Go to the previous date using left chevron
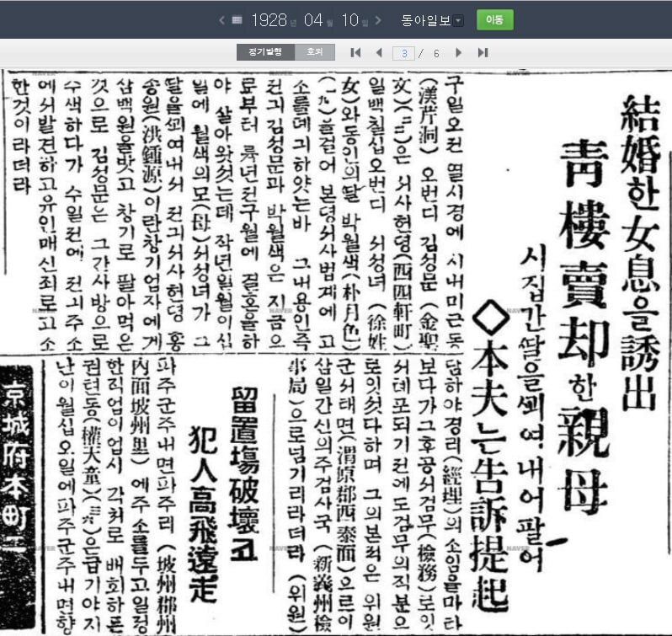This screenshot has width=672, height=636. click(x=221, y=19)
